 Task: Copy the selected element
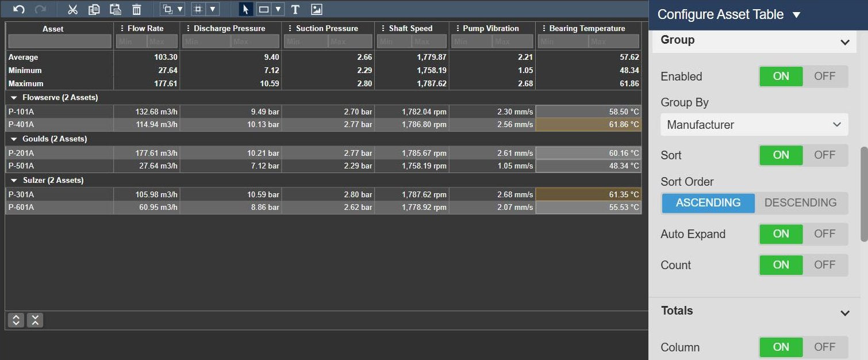click(94, 9)
